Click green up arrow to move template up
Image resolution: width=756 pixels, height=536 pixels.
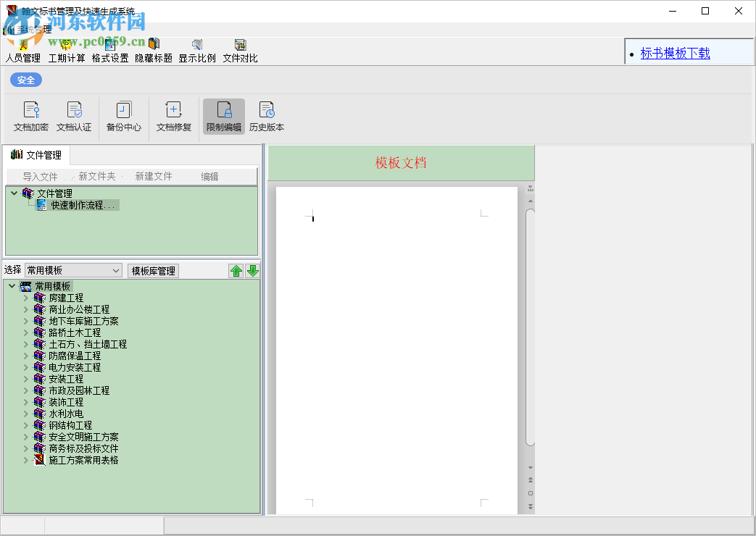point(236,271)
